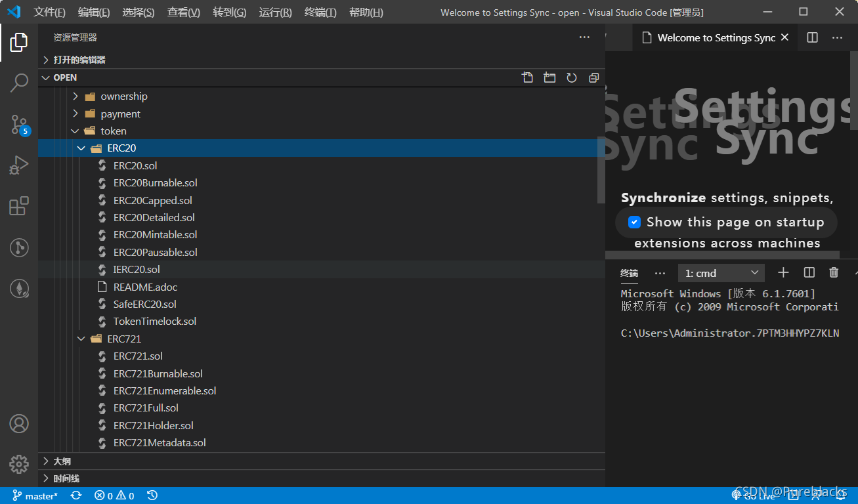The image size is (858, 504).
Task: Expand the 大纲 outline section
Action: coord(322,461)
